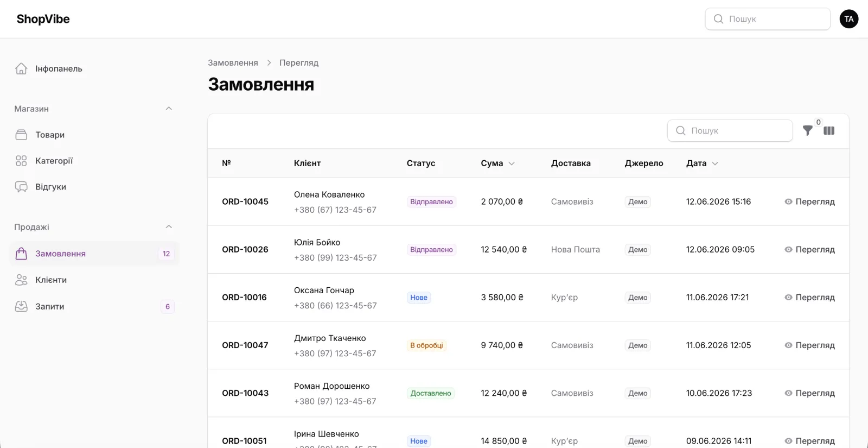
Task: Focus the table Пошук search field
Action: click(730, 131)
